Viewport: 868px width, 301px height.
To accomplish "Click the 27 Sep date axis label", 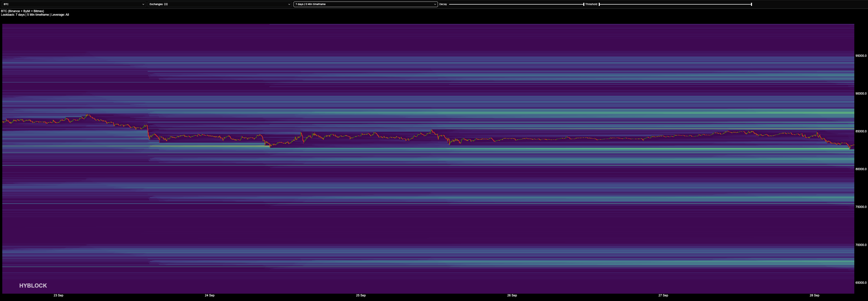I will (x=663, y=296).
